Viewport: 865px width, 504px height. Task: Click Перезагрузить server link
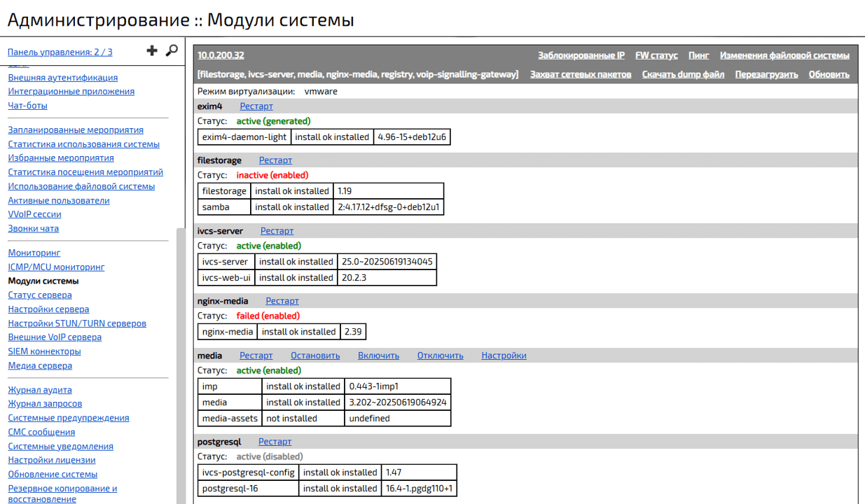point(766,74)
